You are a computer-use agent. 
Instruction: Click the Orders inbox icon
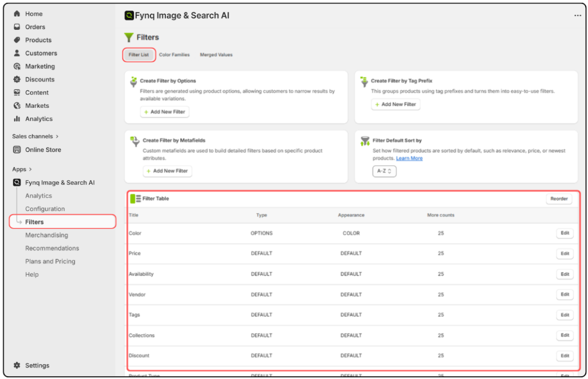tap(17, 26)
